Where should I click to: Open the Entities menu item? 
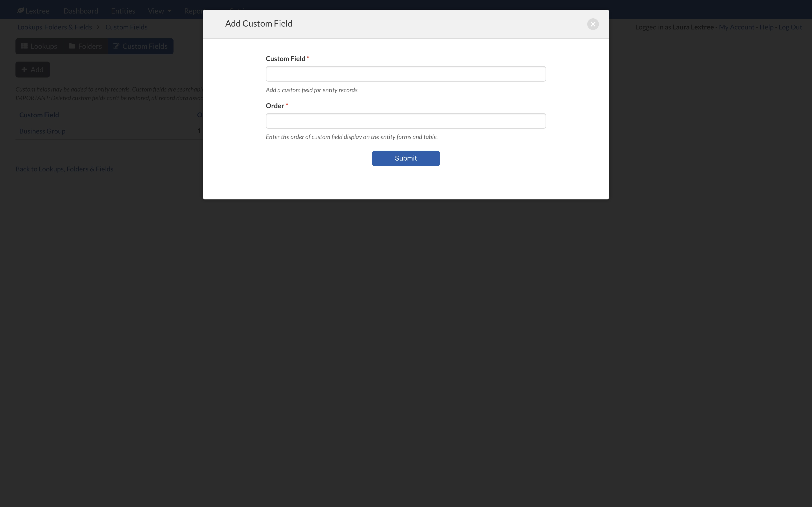tap(123, 9)
